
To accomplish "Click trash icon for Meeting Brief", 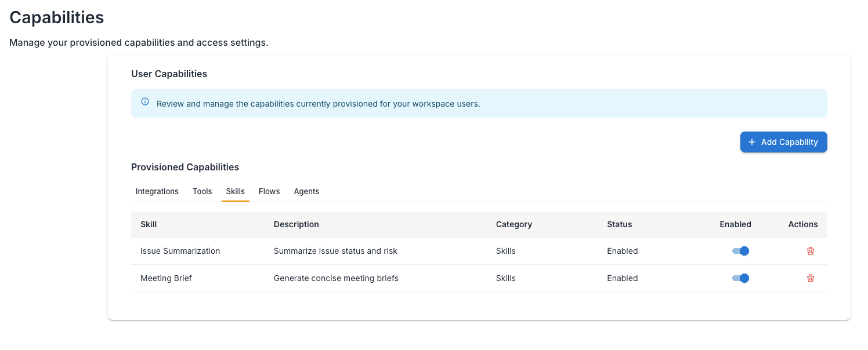I will point(811,278).
